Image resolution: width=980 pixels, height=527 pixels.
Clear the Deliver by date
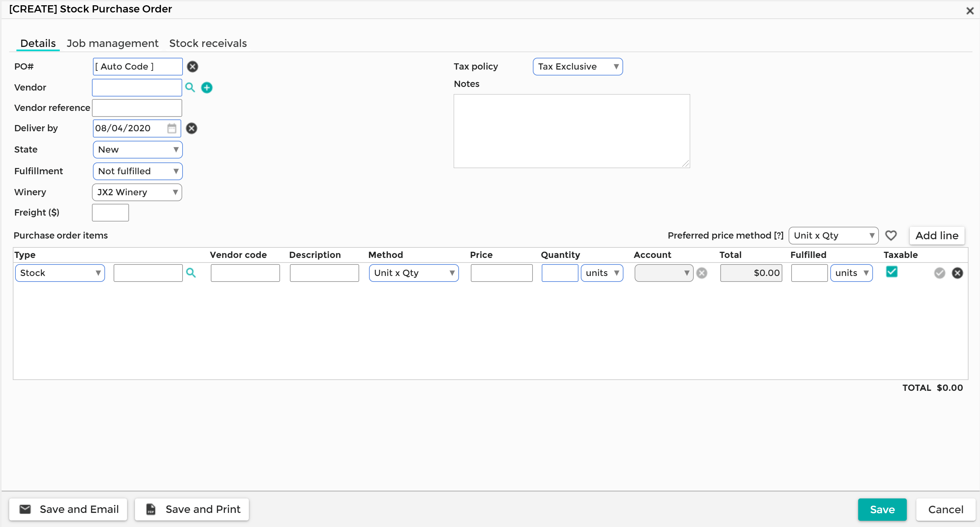pyautogui.click(x=191, y=128)
